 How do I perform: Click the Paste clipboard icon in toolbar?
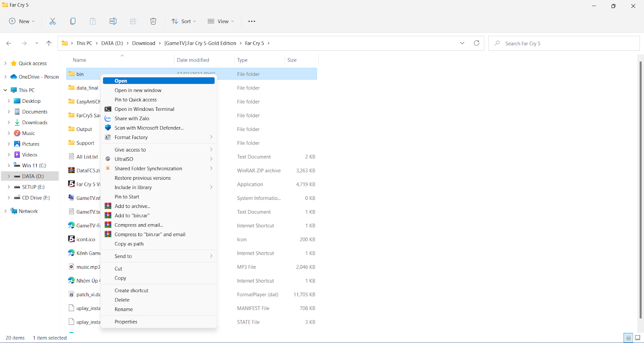(x=93, y=21)
